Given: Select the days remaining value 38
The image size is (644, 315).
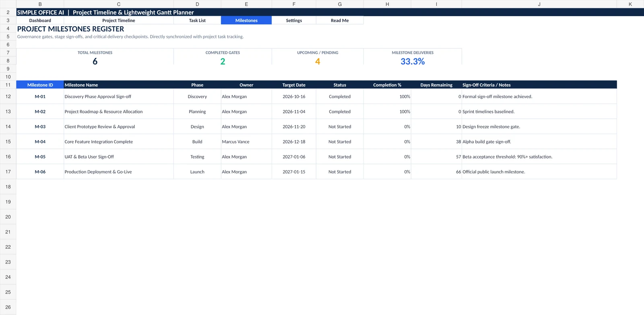Looking at the screenshot, I should (x=436, y=142).
